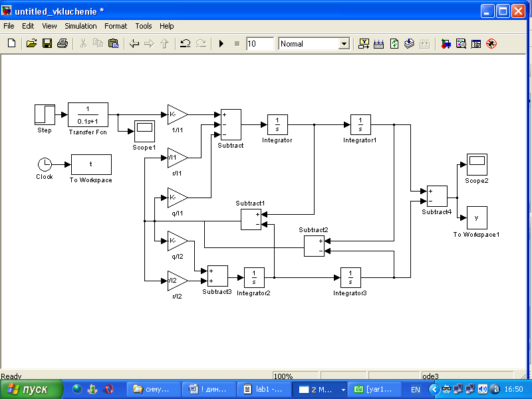Select the Transfer Fcn block
This screenshot has height=399, width=532.
(x=88, y=115)
